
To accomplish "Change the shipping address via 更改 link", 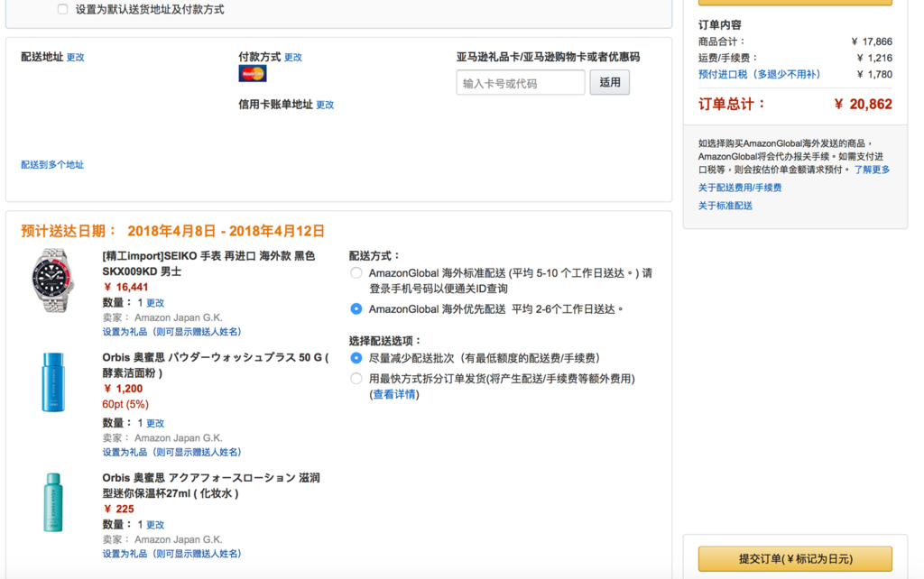I will pyautogui.click(x=76, y=57).
